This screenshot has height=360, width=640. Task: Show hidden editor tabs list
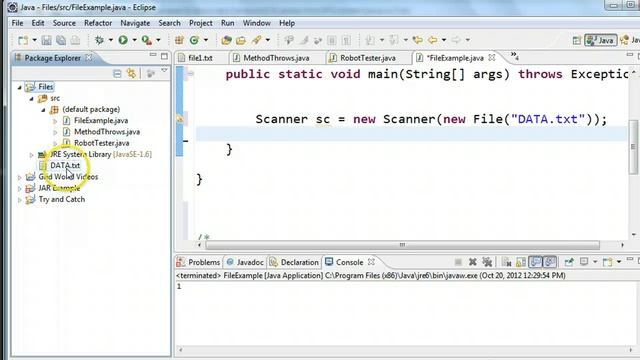point(514,56)
